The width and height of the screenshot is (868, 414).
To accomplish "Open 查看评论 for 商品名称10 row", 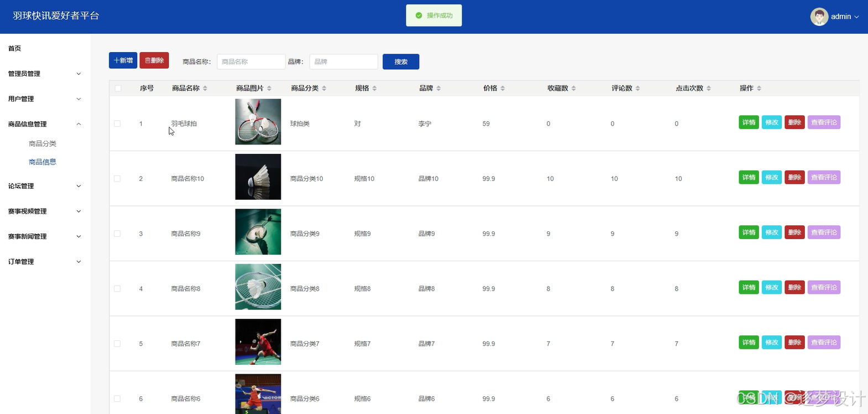I will click(824, 177).
